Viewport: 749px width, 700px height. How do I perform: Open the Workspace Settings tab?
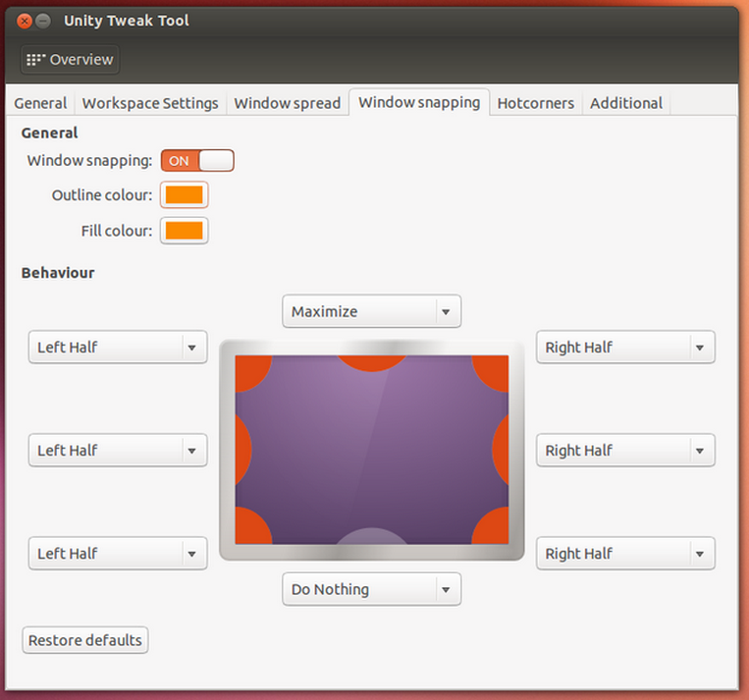pos(150,103)
